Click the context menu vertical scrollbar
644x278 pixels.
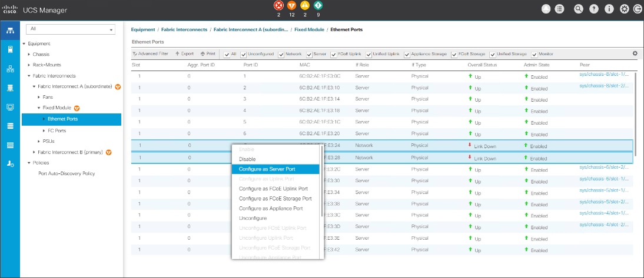(322, 180)
